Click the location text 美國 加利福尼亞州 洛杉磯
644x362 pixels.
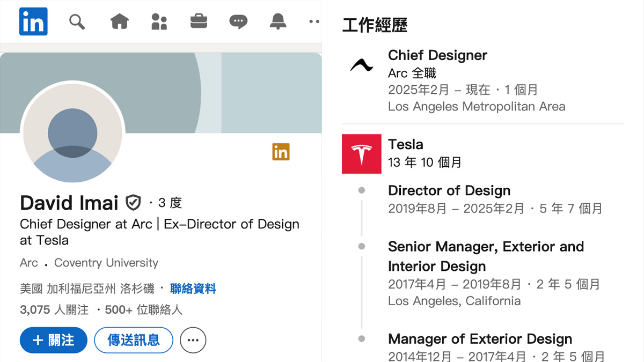[x=87, y=289]
